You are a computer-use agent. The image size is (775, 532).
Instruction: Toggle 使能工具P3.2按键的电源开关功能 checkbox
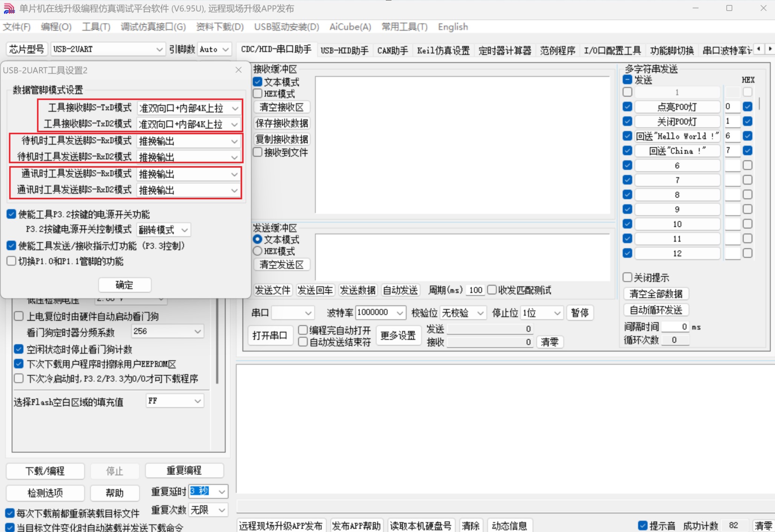pyautogui.click(x=11, y=214)
